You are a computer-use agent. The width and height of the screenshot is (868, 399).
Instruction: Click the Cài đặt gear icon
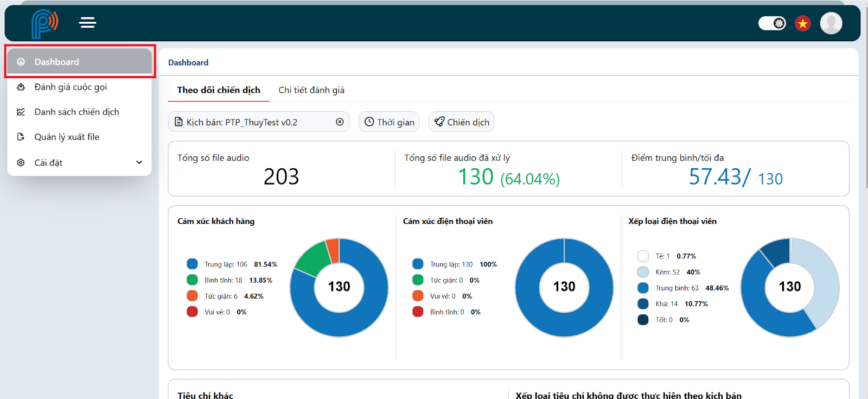[21, 162]
